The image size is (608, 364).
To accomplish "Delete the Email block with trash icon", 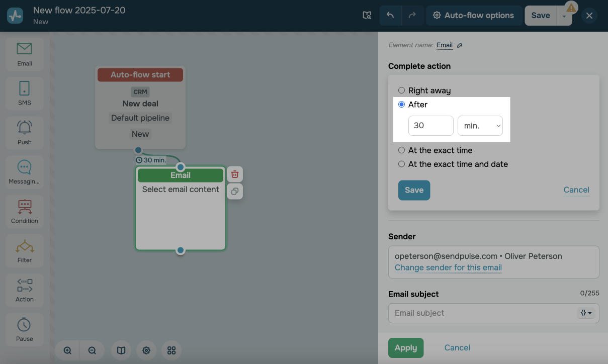I will pos(235,174).
